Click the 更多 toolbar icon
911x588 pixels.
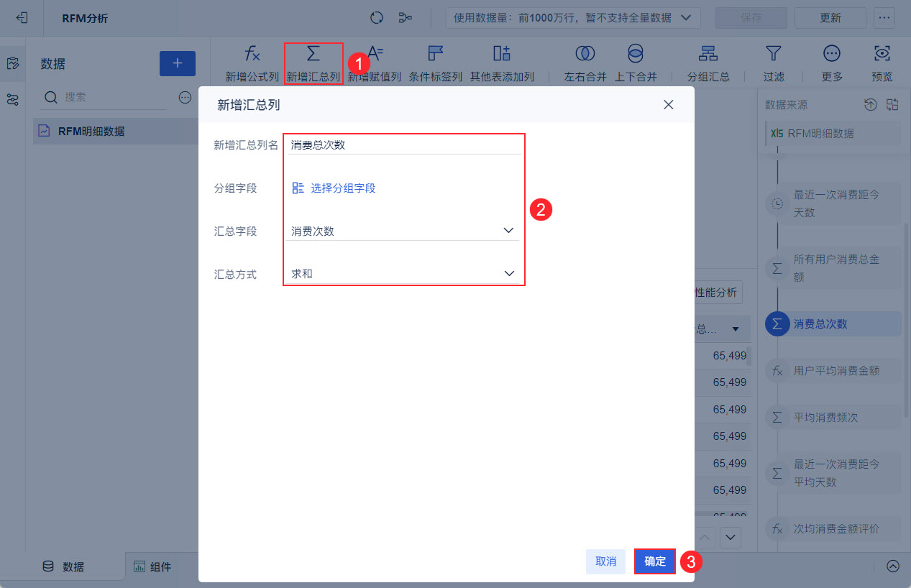[832, 63]
